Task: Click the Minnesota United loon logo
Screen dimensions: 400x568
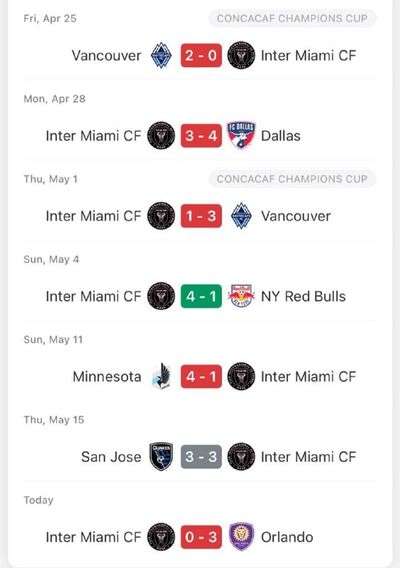Action: coord(161,376)
